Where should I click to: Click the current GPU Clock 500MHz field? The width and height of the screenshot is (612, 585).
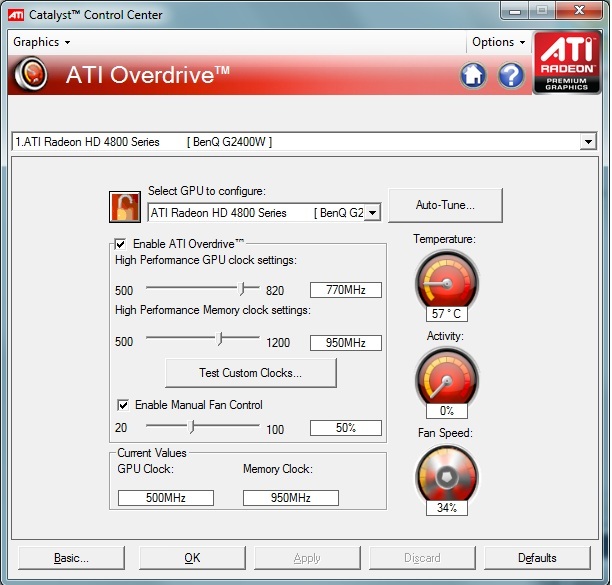coord(166,498)
